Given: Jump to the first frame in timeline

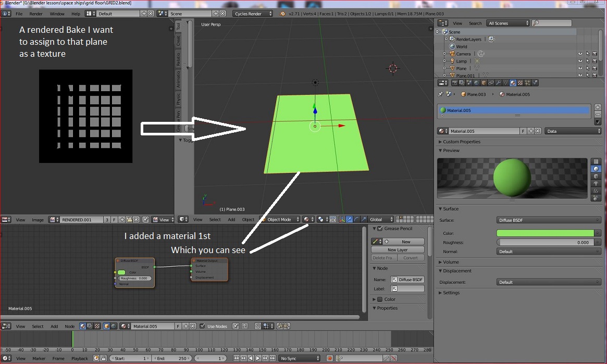Looking at the screenshot, I should point(236,358).
